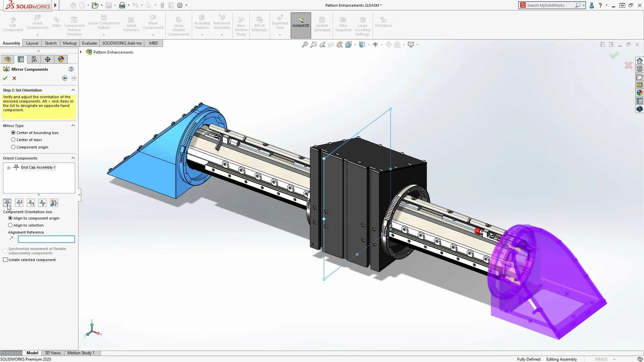Choose Align to selection option
This screenshot has width=644, height=362.
tap(10, 225)
